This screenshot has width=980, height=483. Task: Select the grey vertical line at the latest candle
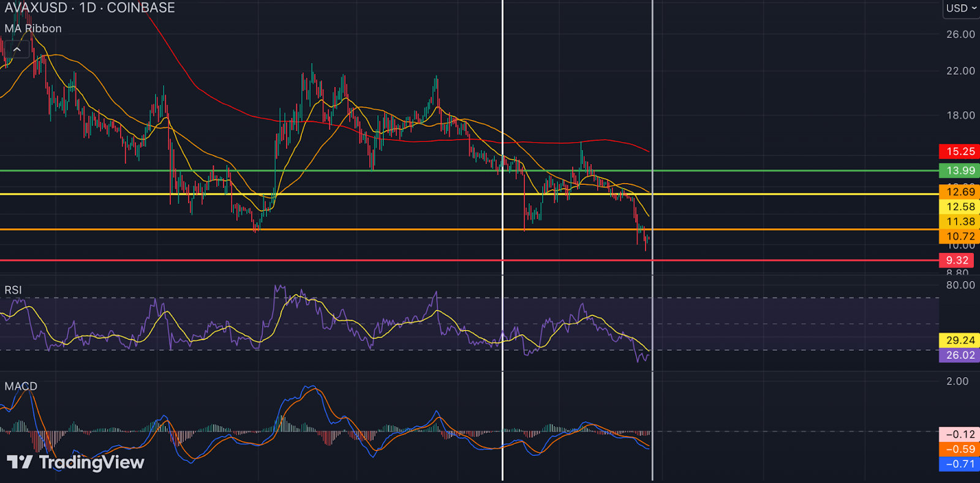[x=652, y=240]
